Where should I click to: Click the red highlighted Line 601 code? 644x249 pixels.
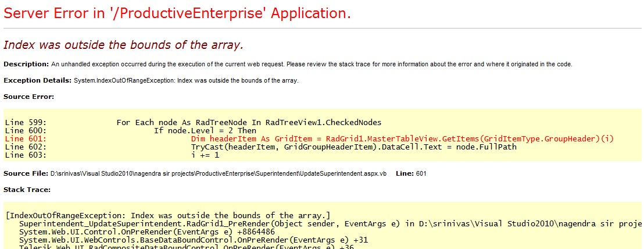[x=309, y=139]
